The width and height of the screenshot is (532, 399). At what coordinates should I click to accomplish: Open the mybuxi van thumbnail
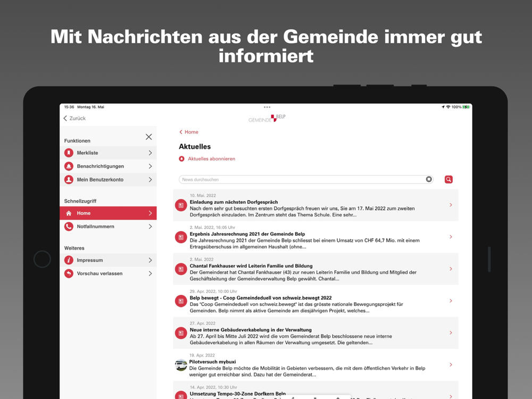[181, 365]
